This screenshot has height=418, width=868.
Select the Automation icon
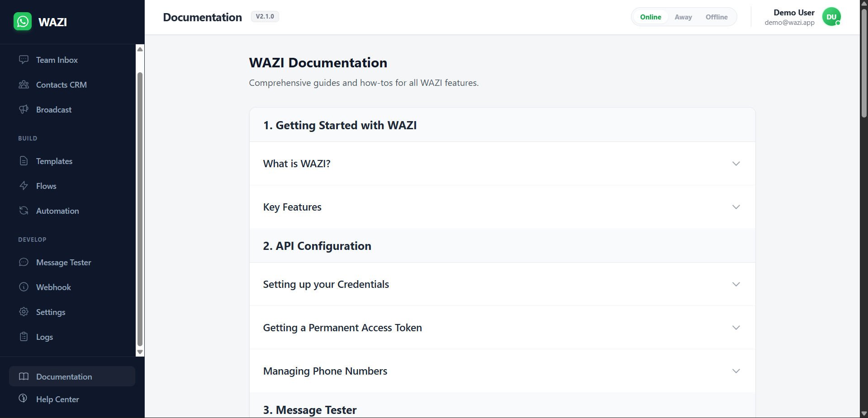point(24,211)
